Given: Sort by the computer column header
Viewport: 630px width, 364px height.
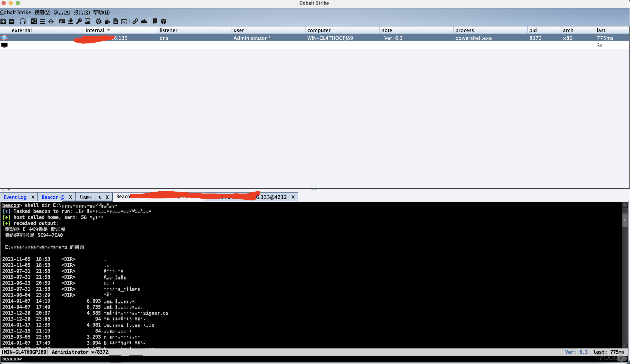Looking at the screenshot, I should pyautogui.click(x=342, y=30).
